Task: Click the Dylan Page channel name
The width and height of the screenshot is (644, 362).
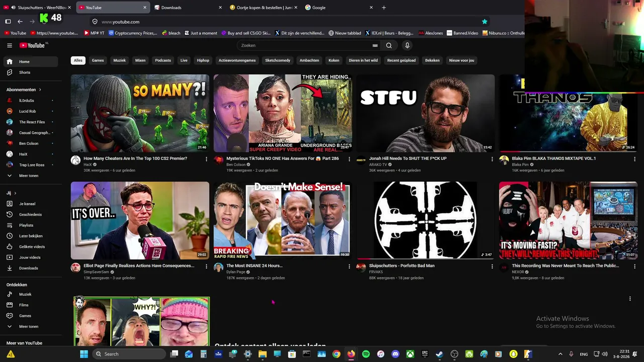Action: click(x=236, y=272)
